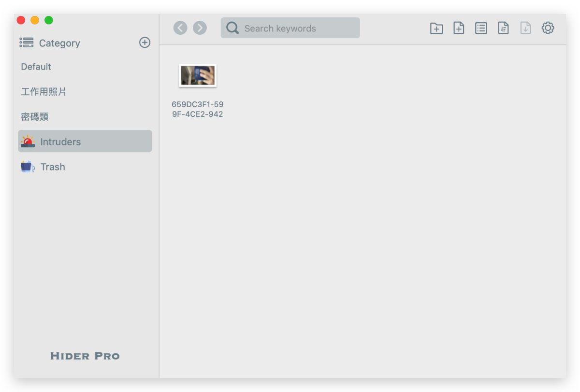Click the magnifying glass search icon
The image size is (580, 392).
232,28
